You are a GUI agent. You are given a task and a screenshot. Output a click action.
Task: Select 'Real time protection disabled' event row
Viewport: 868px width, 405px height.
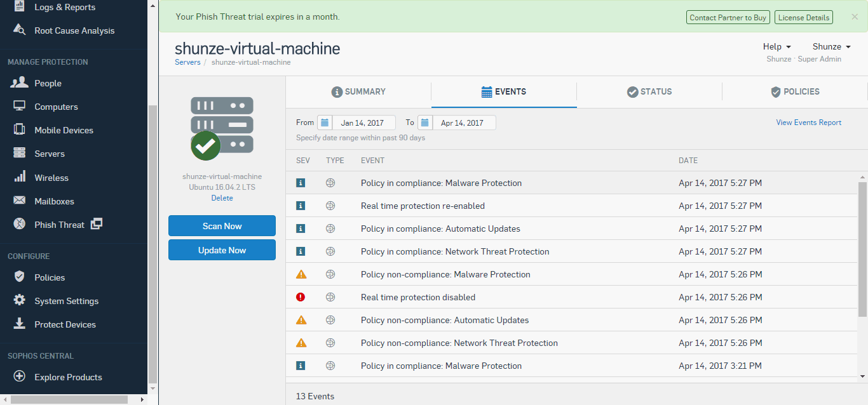[x=572, y=297]
